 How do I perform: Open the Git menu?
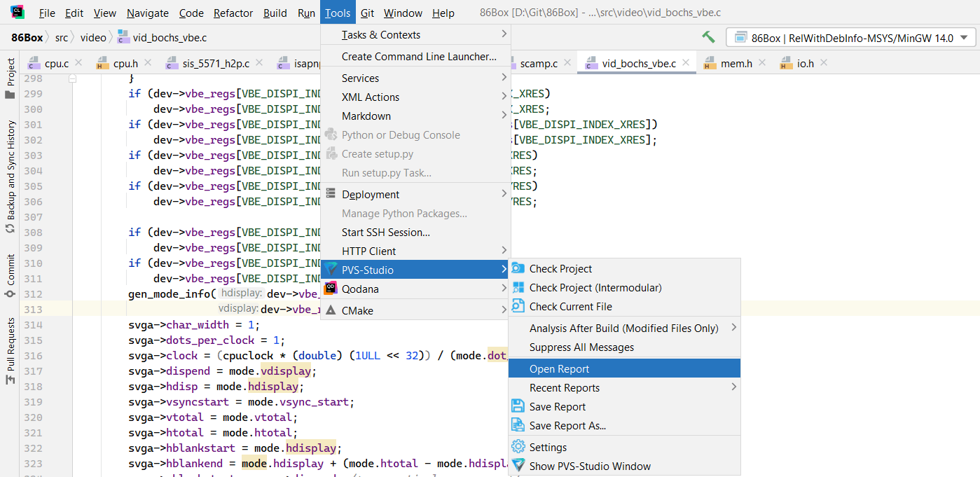(367, 13)
